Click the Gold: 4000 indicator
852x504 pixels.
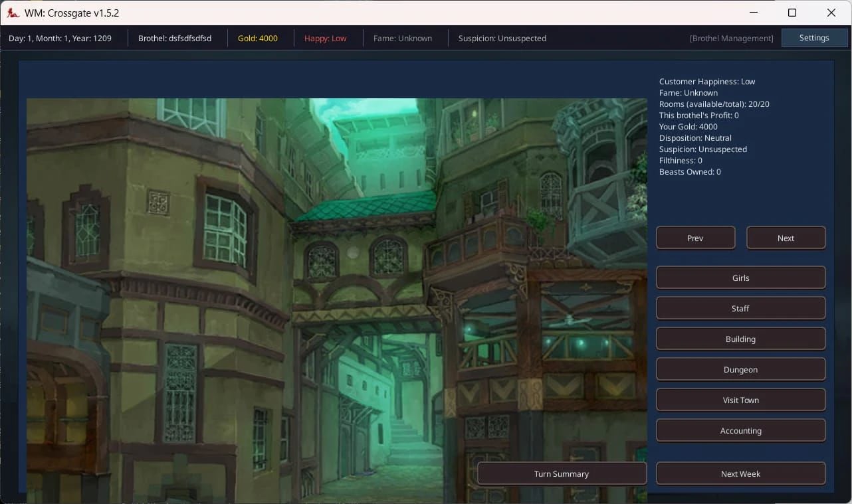(x=258, y=38)
